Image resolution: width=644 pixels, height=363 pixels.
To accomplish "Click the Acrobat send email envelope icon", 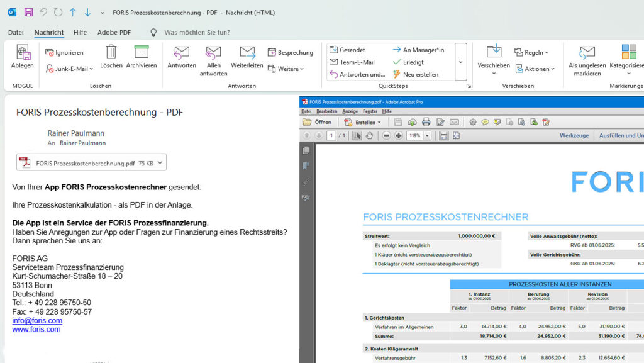I will (x=454, y=122).
